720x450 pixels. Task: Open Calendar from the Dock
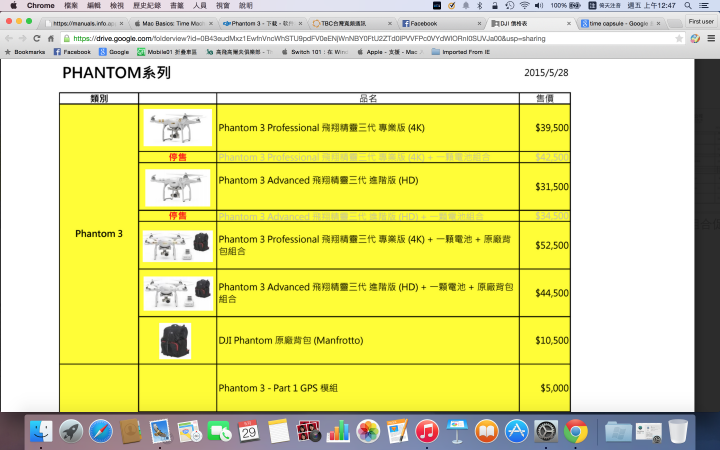[249, 431]
